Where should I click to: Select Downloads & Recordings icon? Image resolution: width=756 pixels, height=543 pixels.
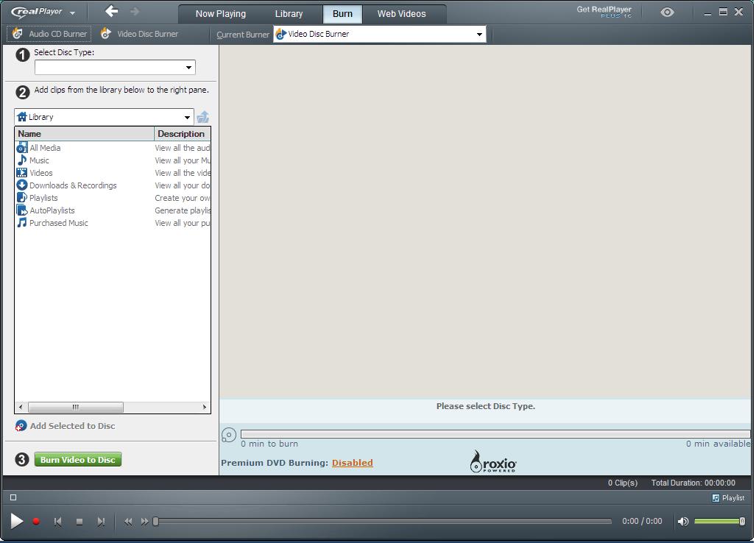click(x=22, y=185)
